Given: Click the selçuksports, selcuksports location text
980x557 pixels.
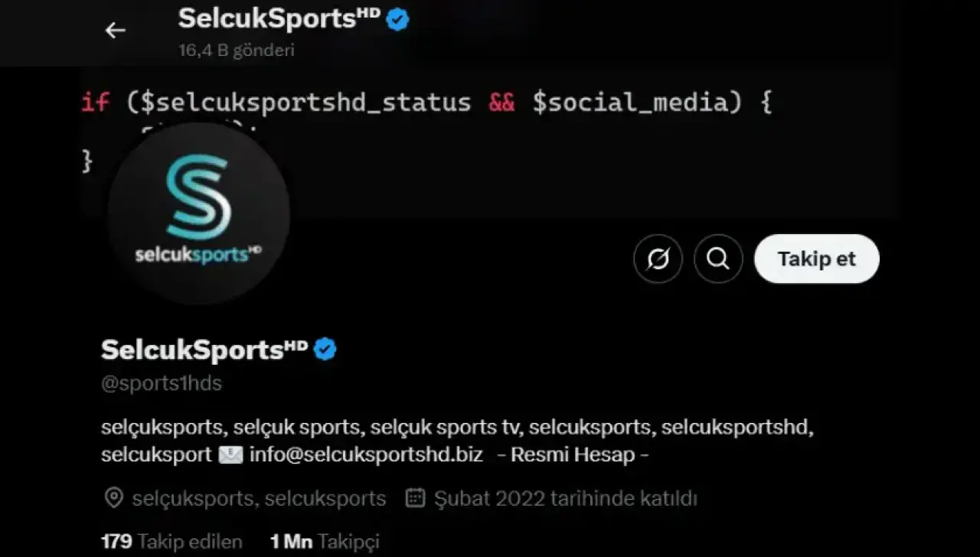Looking at the screenshot, I should pyautogui.click(x=259, y=499).
